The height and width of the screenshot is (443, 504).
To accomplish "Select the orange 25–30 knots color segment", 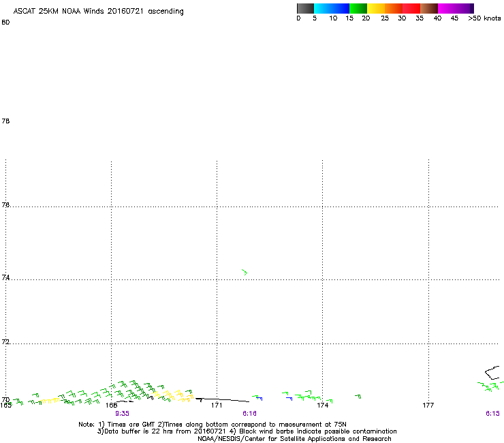I will (x=394, y=8).
